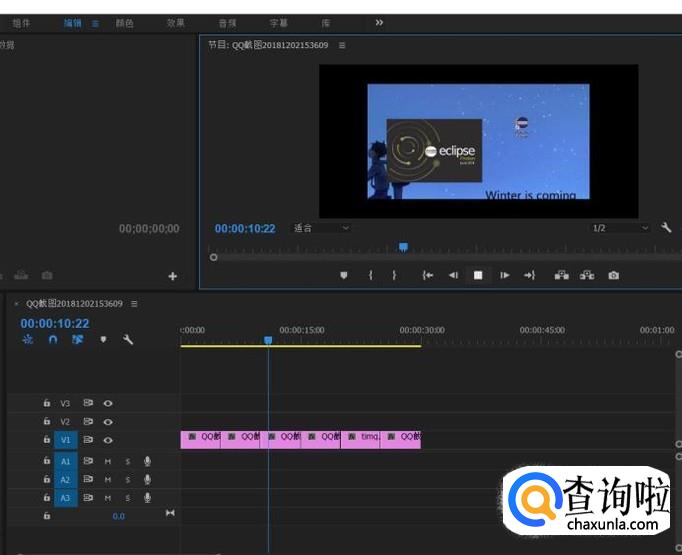Step back one frame
682x555 pixels.
[453, 275]
